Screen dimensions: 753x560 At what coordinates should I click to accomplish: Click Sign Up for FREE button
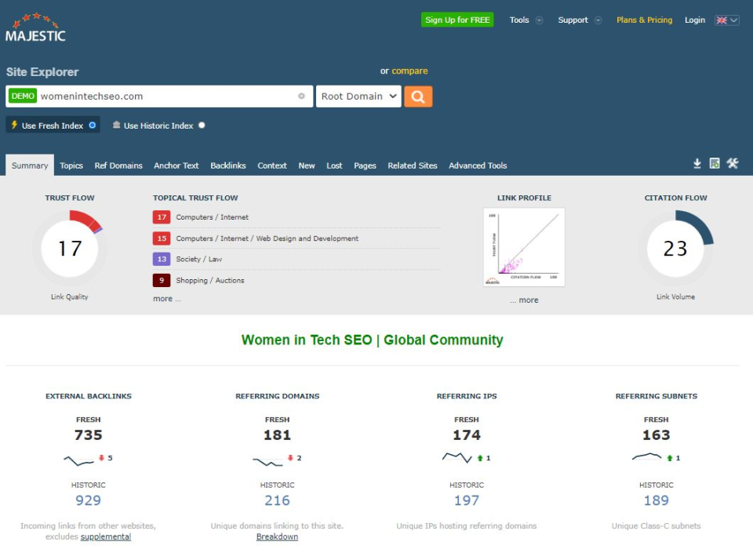(457, 20)
